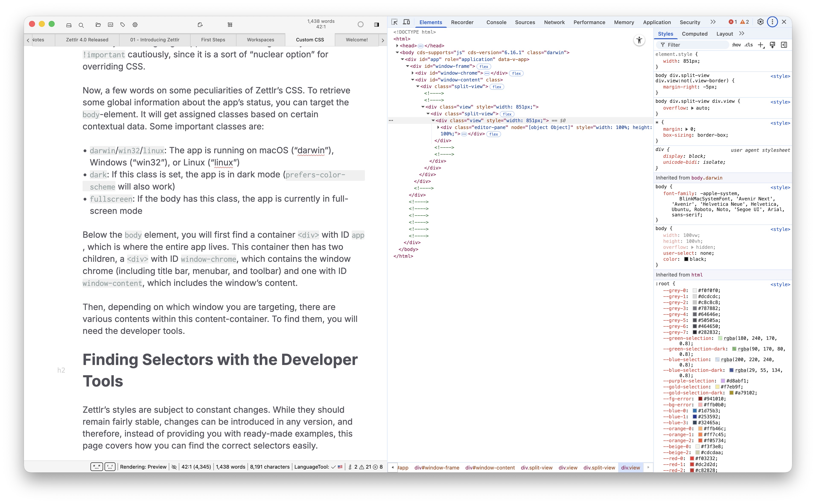
Task: Click the flex badge next to div#window-frame
Action: [484, 66]
